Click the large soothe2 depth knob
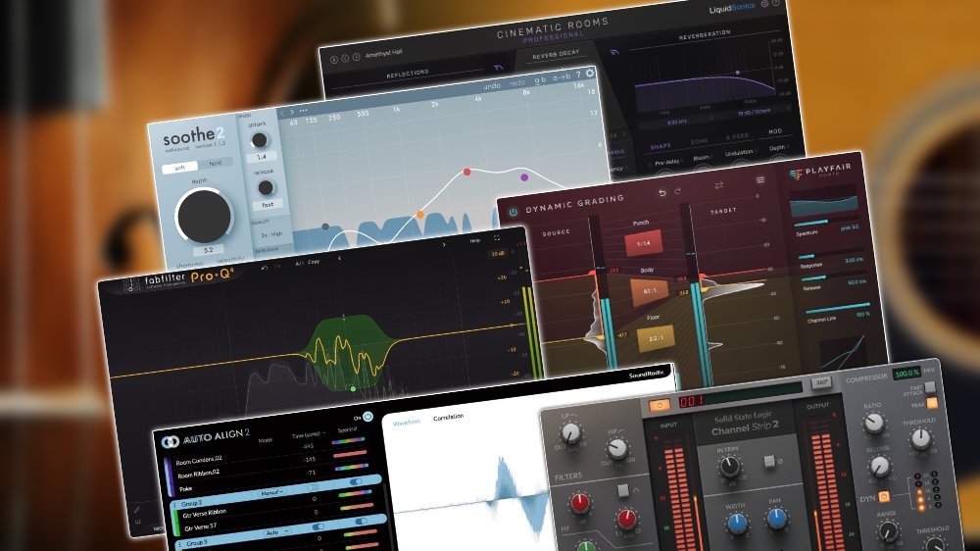980x551 pixels. (x=204, y=216)
